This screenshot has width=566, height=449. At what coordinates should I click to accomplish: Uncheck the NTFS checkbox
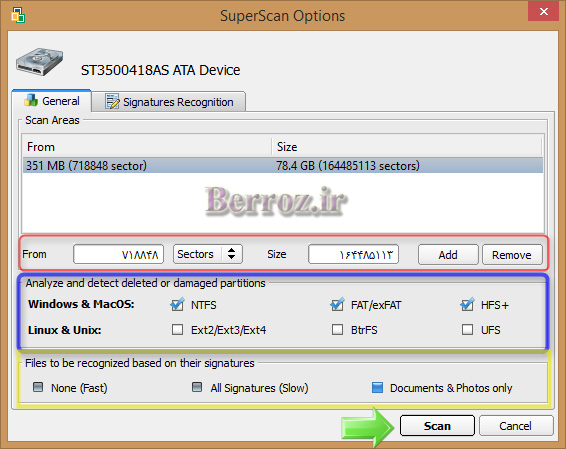tap(177, 305)
